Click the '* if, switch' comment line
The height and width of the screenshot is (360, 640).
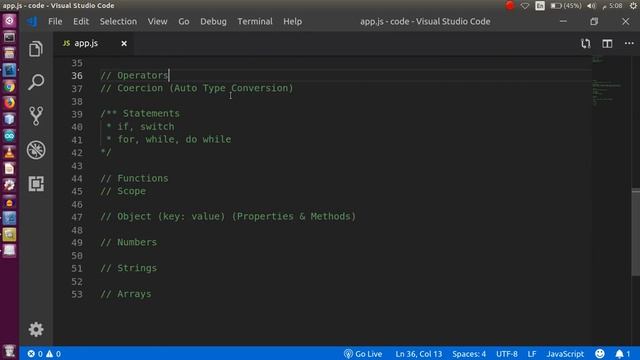(140, 127)
